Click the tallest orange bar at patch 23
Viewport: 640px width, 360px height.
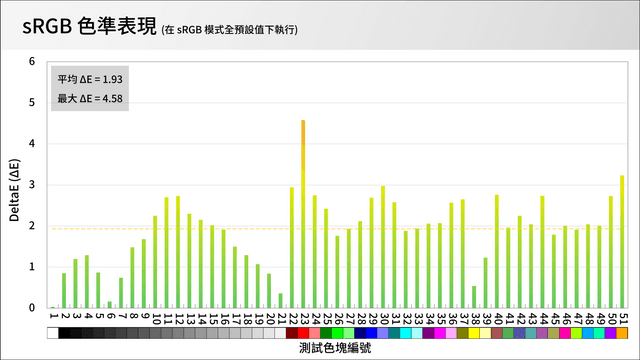tap(303, 214)
